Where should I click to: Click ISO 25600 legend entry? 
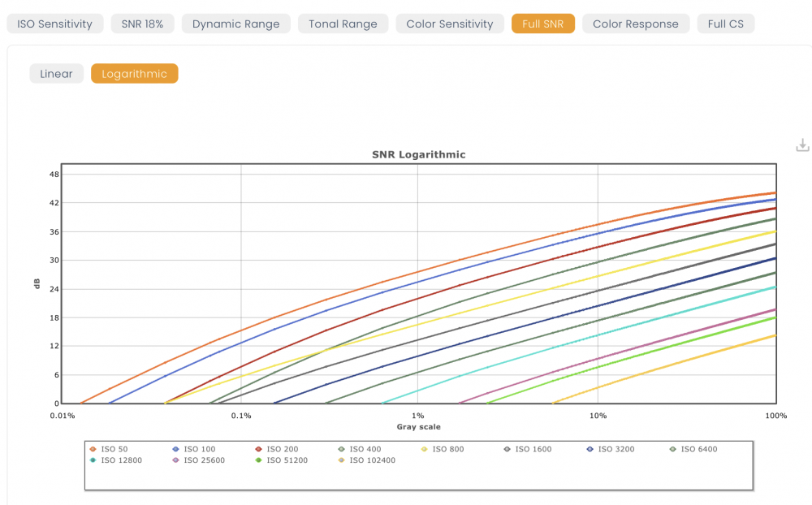(x=198, y=460)
